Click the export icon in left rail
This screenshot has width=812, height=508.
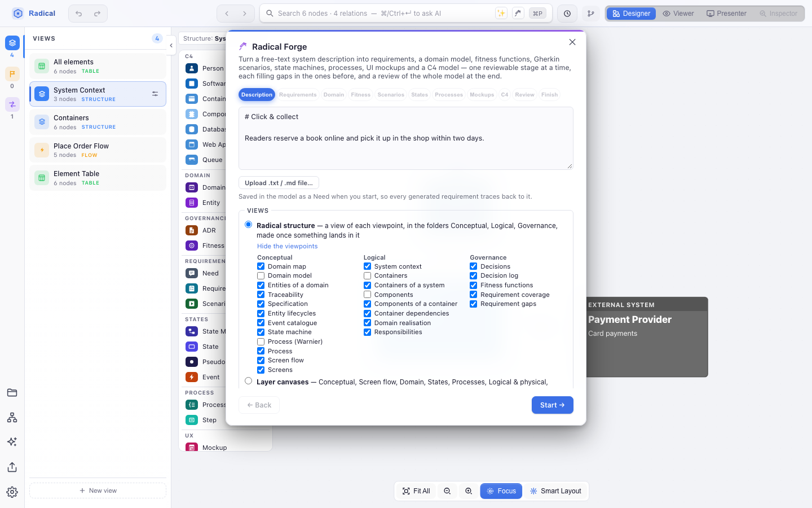[x=12, y=467]
